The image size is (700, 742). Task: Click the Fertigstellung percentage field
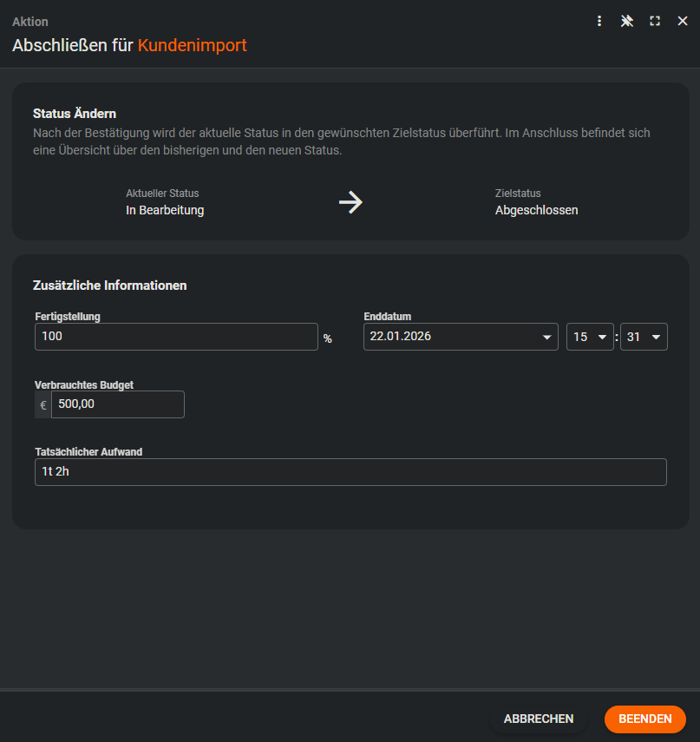tap(176, 337)
